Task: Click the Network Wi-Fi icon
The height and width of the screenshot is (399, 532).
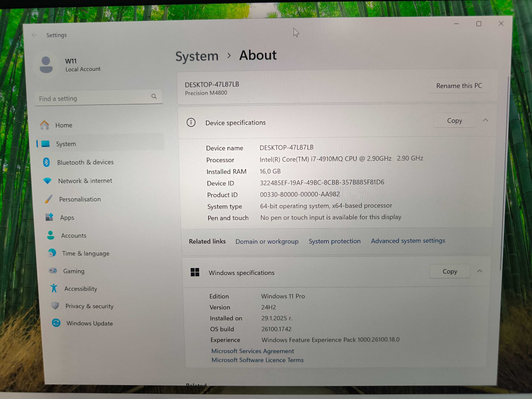Action: [47, 181]
